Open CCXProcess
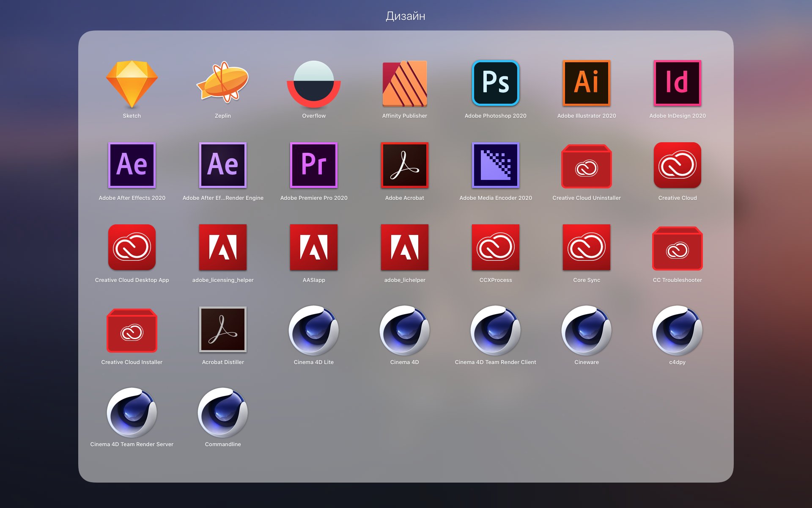This screenshot has height=508, width=812. pyautogui.click(x=496, y=247)
